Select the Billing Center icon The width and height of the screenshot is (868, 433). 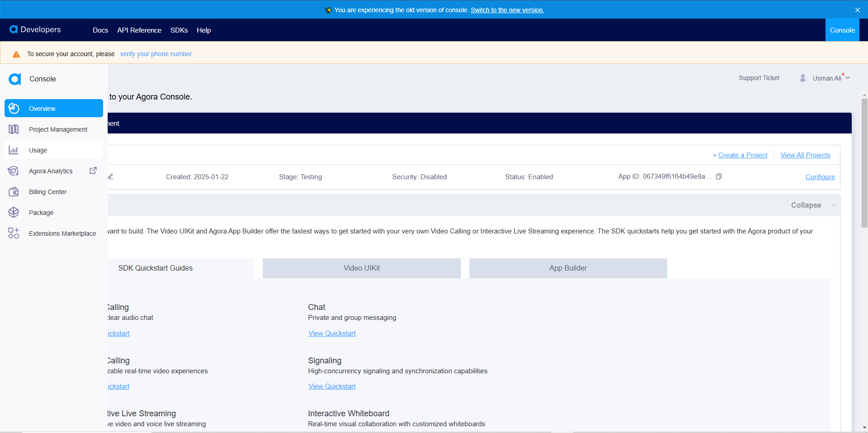[x=14, y=191]
